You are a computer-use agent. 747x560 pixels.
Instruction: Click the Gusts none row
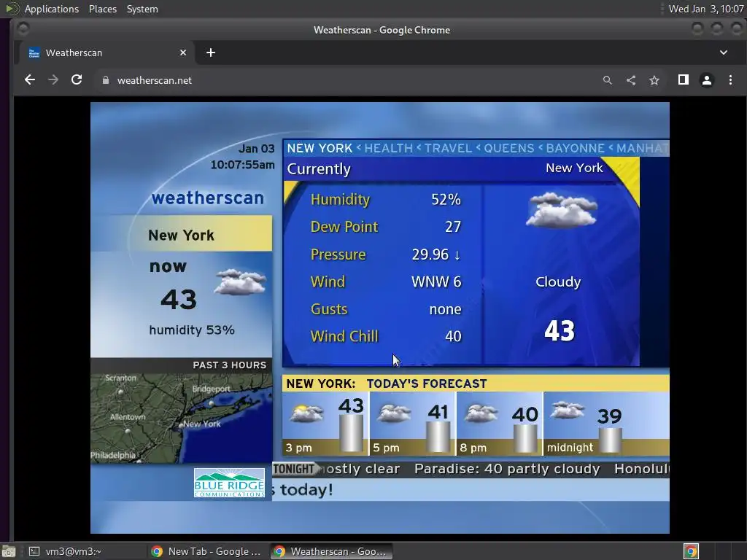click(x=386, y=309)
